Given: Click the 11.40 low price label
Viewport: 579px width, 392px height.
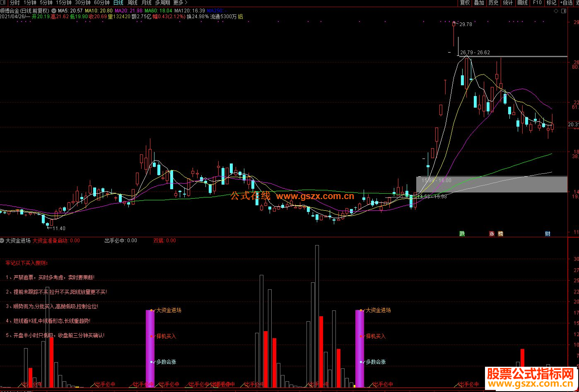Looking at the screenshot, I should [59, 228].
